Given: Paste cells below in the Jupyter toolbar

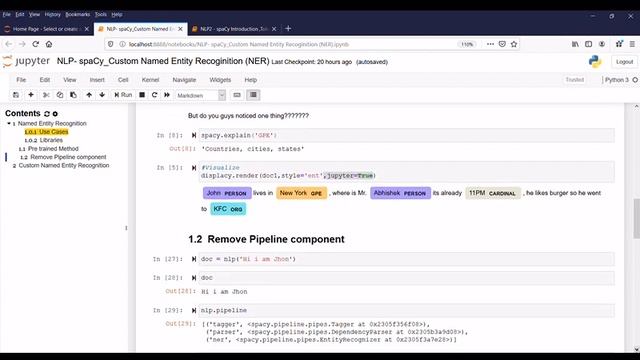Looking at the screenshot, I should pyautogui.click(x=73, y=95).
